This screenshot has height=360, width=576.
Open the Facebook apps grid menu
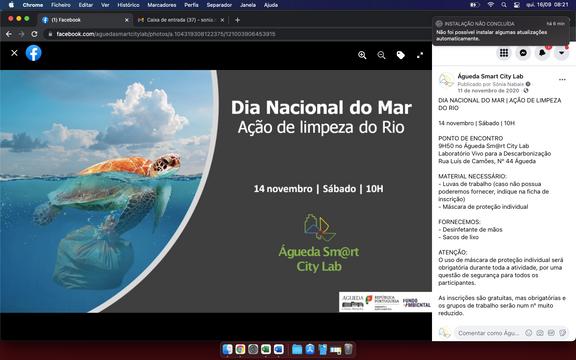pos(504,53)
